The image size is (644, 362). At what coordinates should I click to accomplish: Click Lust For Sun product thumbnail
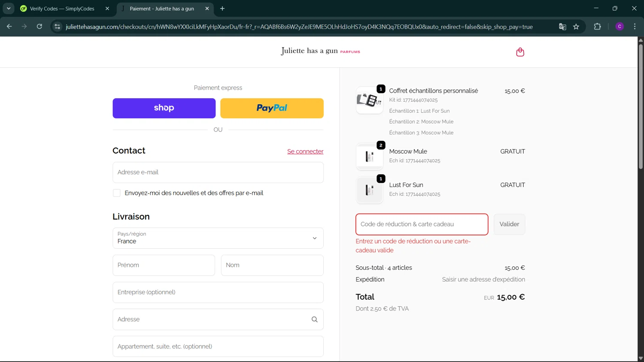[369, 190]
